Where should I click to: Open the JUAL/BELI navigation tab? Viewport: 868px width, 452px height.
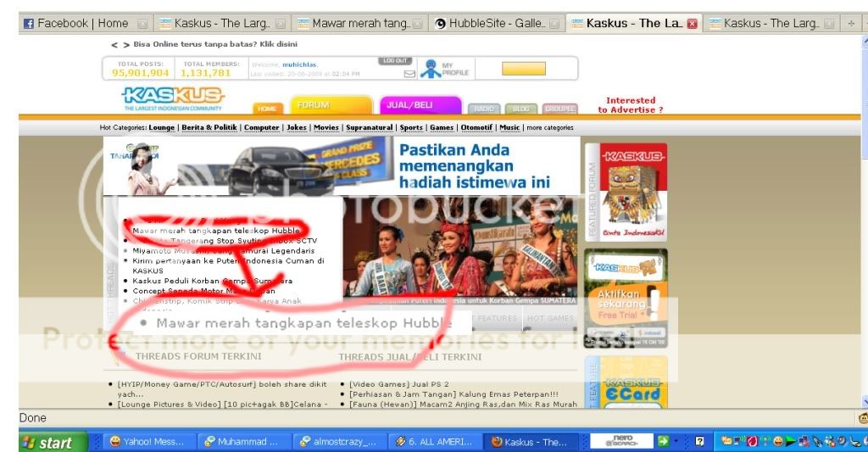click(420, 105)
